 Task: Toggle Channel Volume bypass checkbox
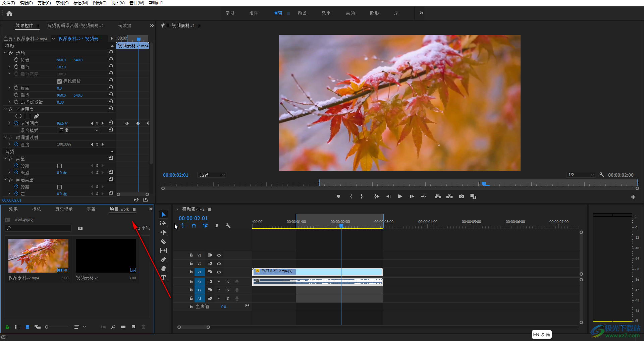[59, 187]
